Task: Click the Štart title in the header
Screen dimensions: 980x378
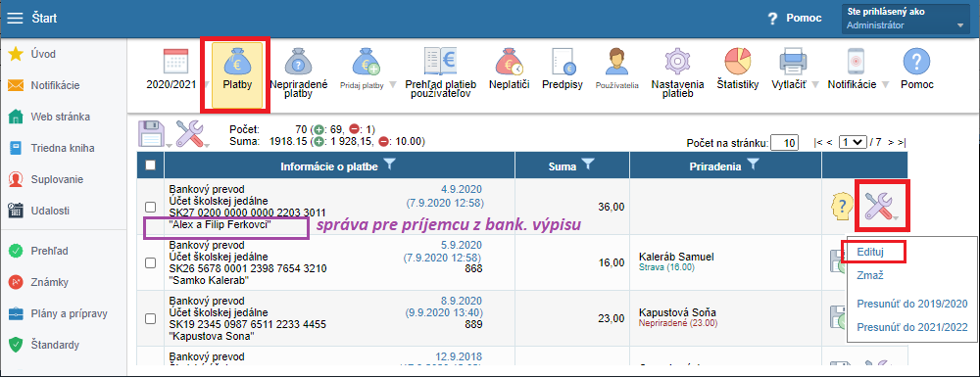Action: tap(44, 19)
